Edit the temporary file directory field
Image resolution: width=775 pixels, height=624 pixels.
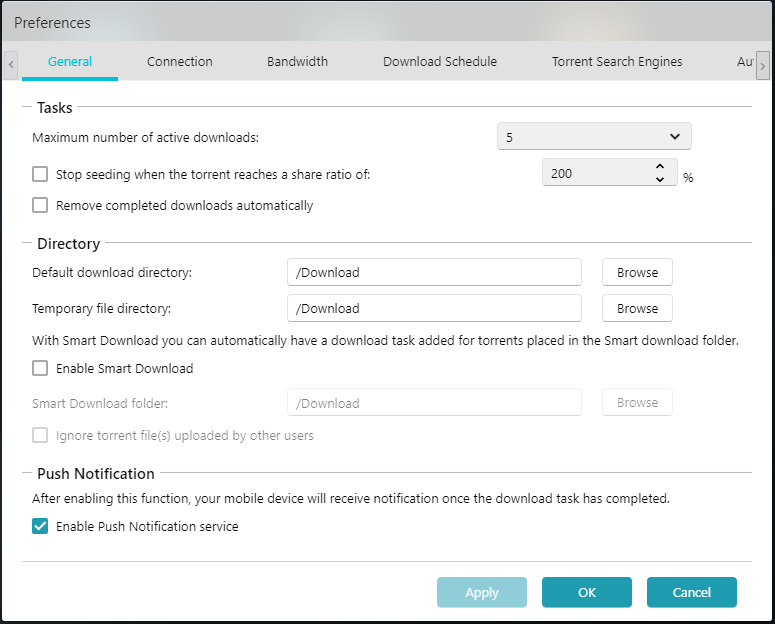coord(434,309)
